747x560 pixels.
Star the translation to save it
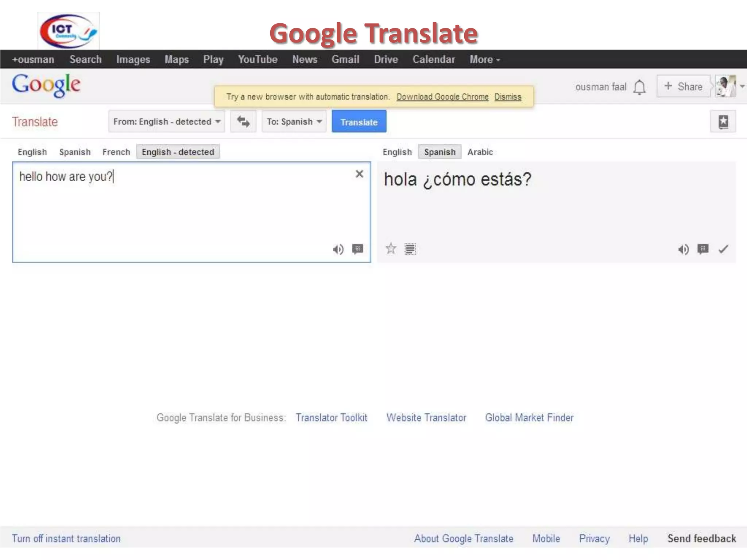click(391, 249)
